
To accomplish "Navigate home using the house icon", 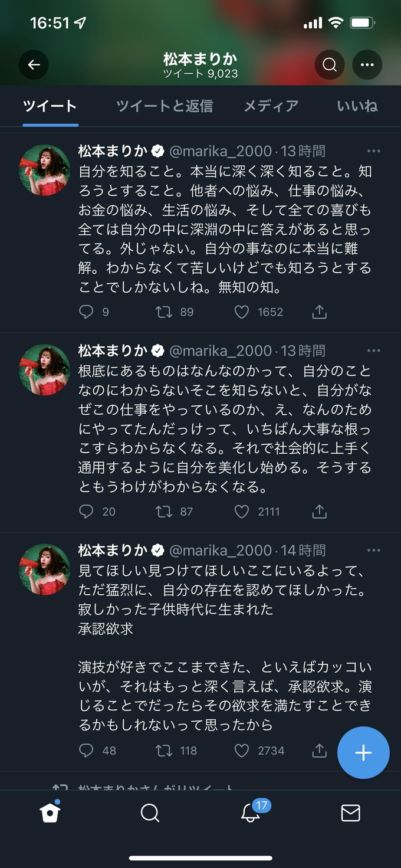I will 50,814.
